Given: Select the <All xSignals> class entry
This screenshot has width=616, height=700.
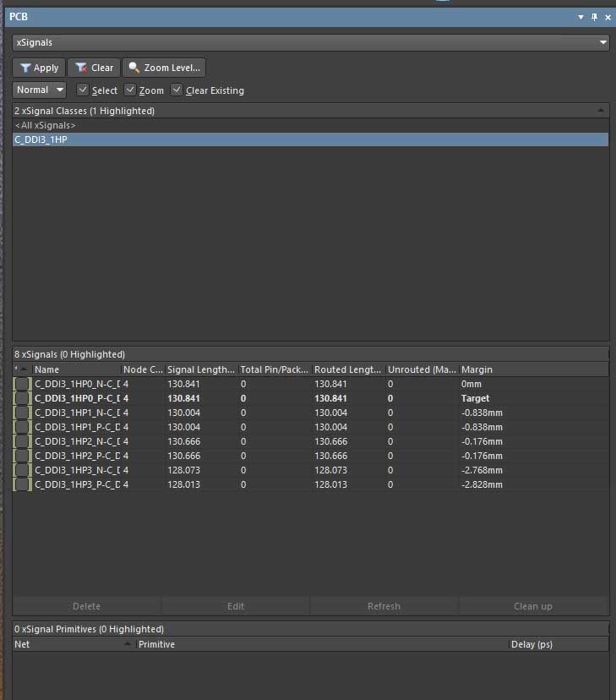Looking at the screenshot, I should tap(46, 125).
